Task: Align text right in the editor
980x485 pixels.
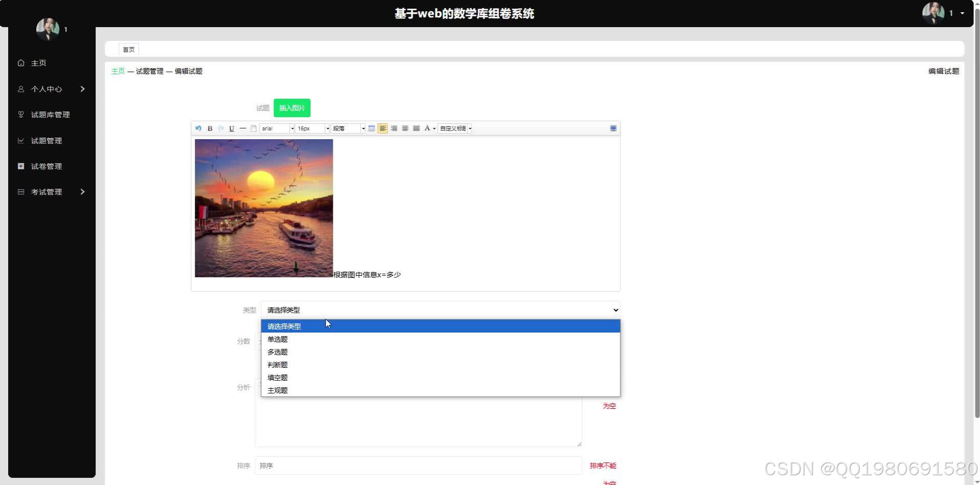Action: pos(394,128)
